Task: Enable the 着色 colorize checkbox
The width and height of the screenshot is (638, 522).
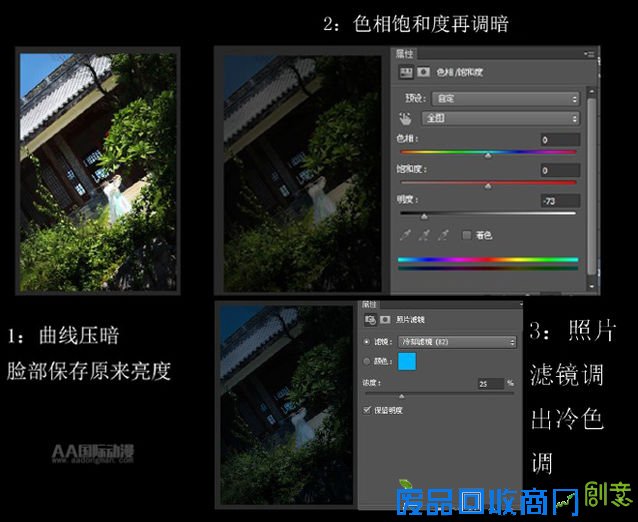Action: [467, 235]
